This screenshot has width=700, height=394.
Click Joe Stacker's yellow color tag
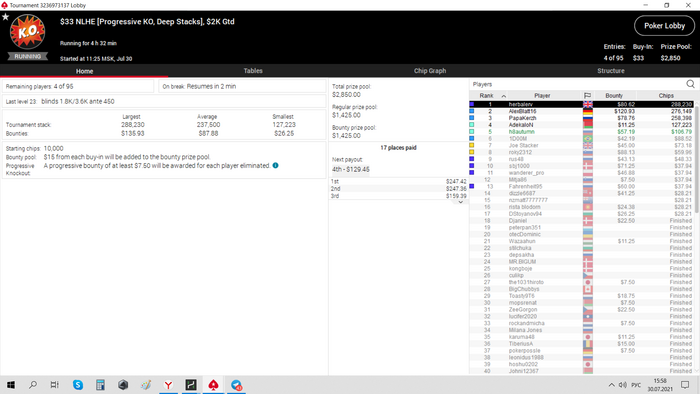click(472, 145)
